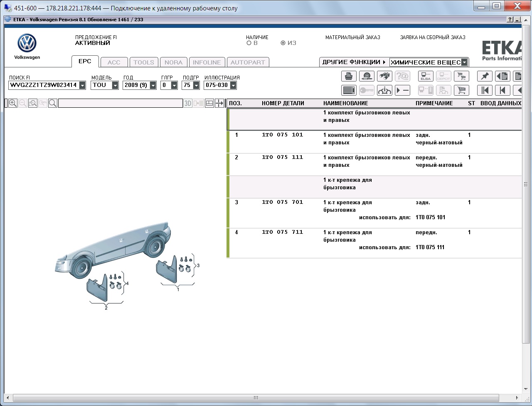The image size is (532, 406).
Task: Click the page with left arrow icon
Action: (502, 76)
